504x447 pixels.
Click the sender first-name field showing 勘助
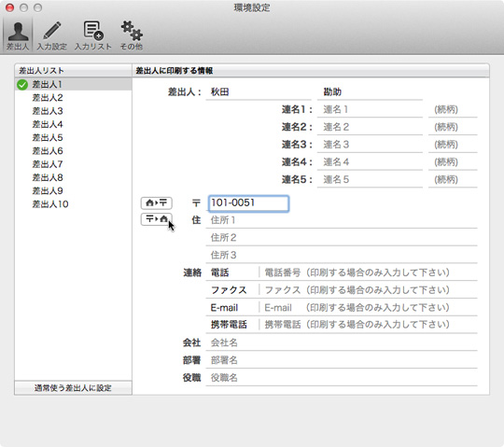(370, 92)
